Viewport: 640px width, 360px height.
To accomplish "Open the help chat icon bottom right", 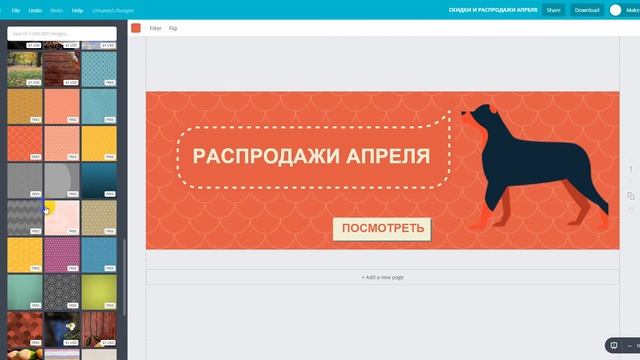I will tap(614, 345).
